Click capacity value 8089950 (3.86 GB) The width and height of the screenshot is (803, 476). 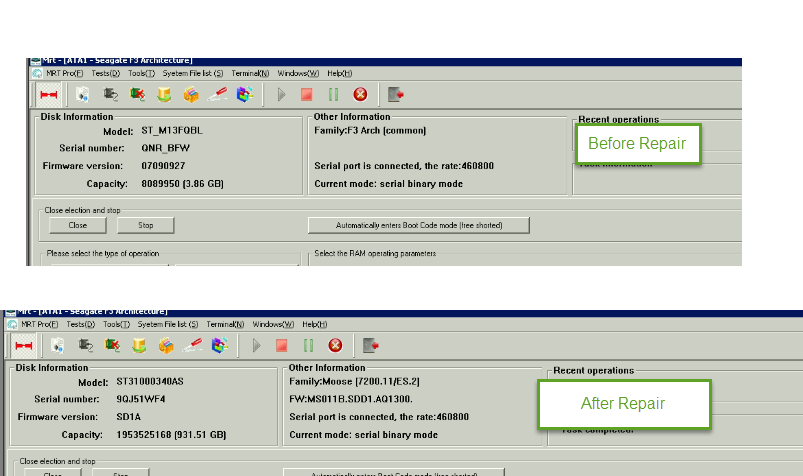(x=182, y=184)
